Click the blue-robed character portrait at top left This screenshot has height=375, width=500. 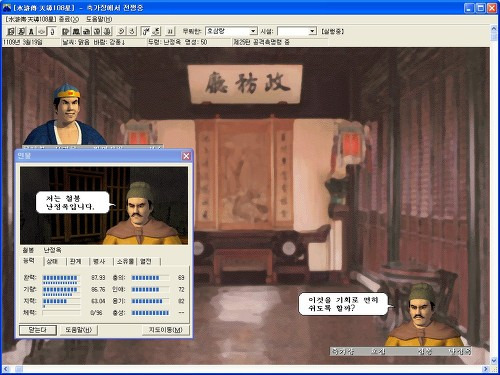[66, 114]
